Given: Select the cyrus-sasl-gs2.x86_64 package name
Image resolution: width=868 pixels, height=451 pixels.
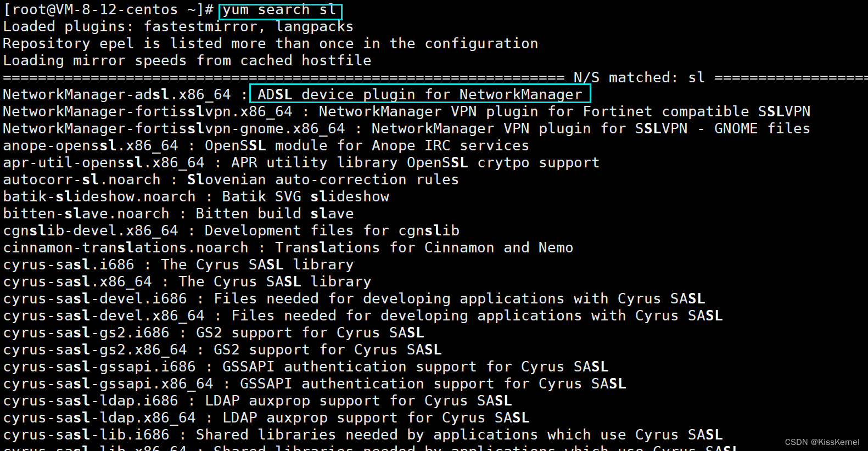Looking at the screenshot, I should (95, 350).
